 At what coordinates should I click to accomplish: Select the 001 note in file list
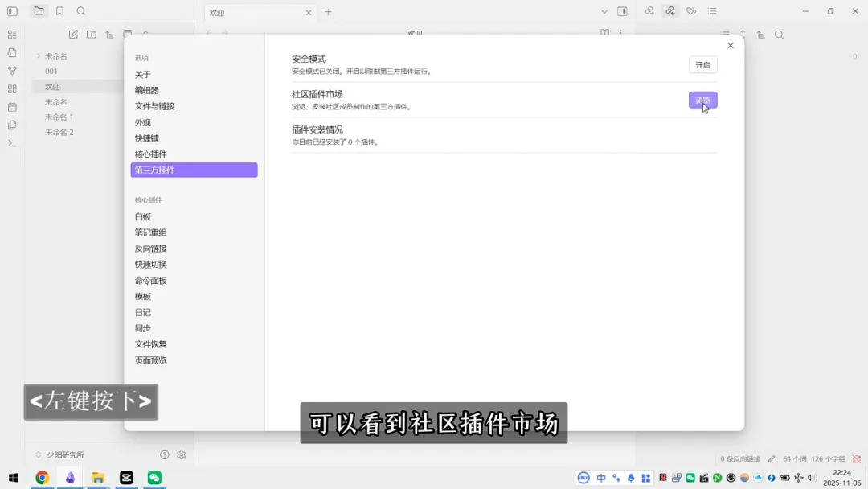51,70
